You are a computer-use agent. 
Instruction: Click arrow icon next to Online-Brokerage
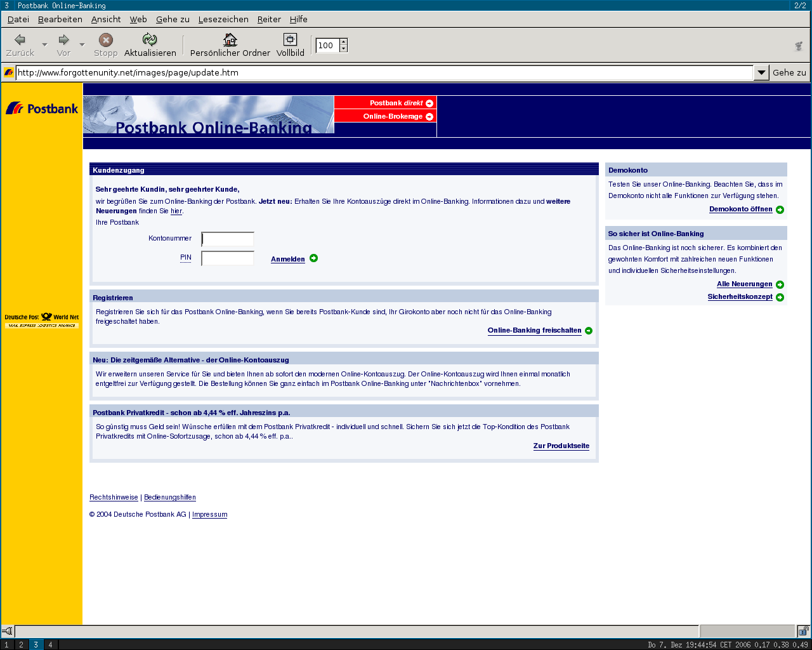click(429, 116)
